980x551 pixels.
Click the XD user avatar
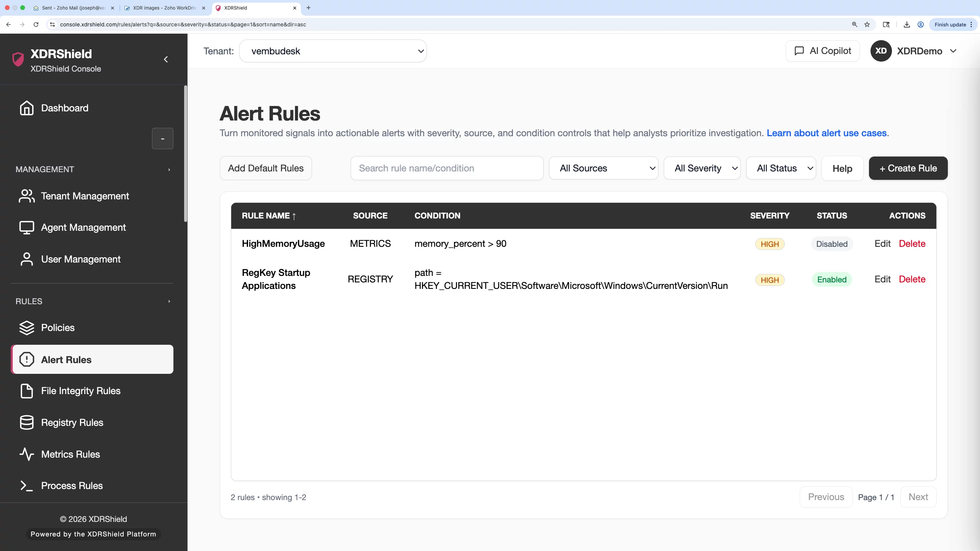pyautogui.click(x=881, y=51)
